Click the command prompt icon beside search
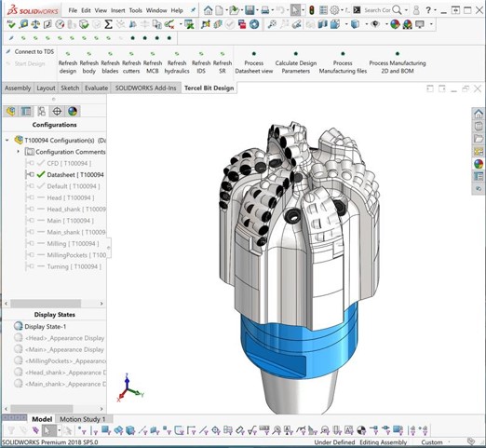 (357, 10)
